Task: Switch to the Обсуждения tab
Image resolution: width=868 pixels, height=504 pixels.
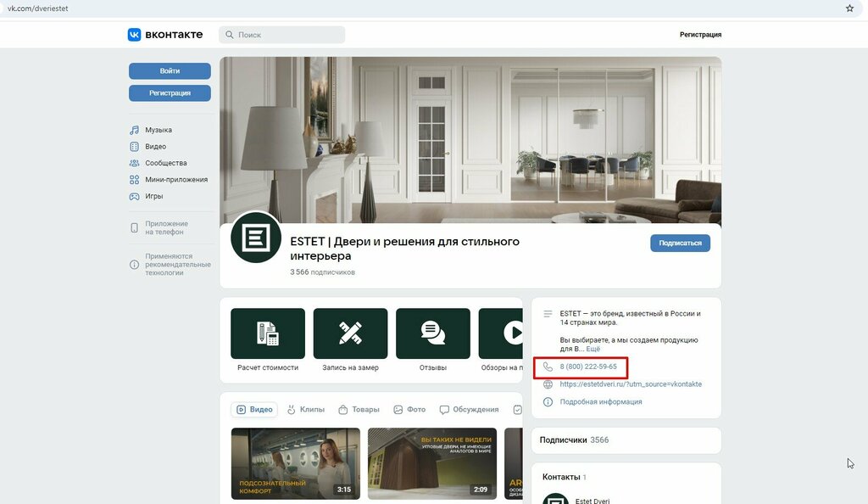Action: point(469,409)
